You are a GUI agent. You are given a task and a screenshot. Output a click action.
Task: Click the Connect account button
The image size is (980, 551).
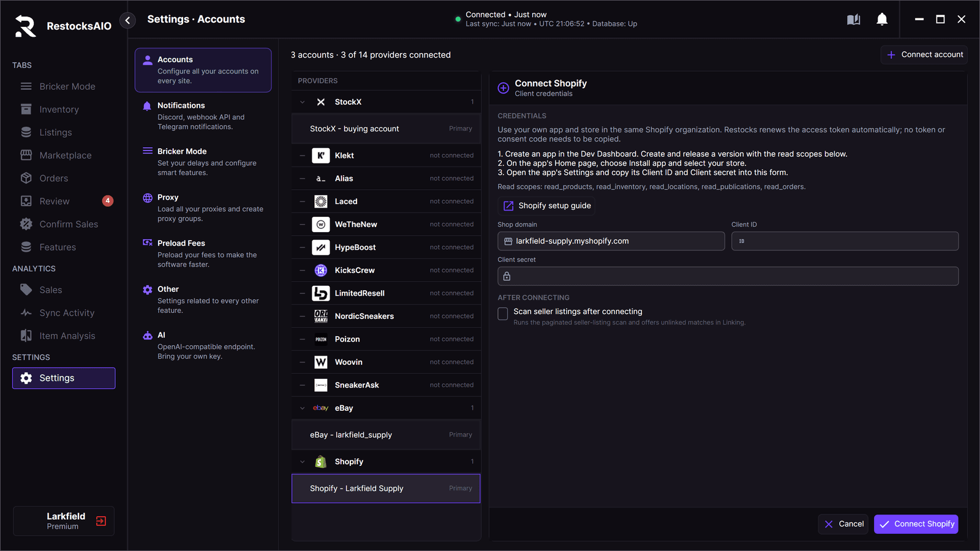(924, 54)
